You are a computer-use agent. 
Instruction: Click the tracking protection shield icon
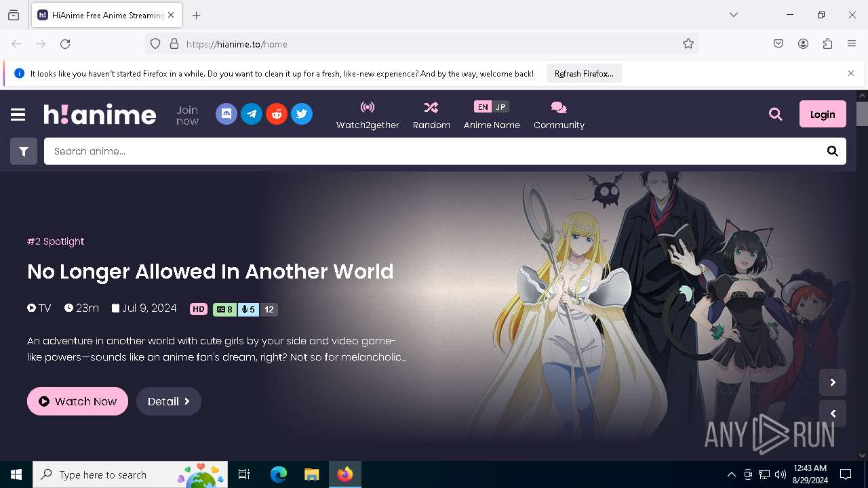click(x=155, y=44)
